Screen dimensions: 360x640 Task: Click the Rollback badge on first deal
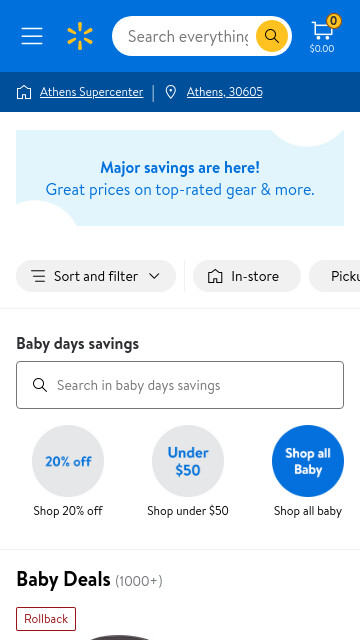(x=46, y=619)
